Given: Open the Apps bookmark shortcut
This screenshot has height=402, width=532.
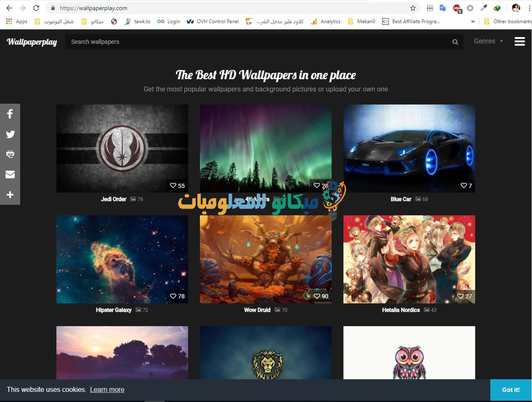Looking at the screenshot, I should (17, 21).
